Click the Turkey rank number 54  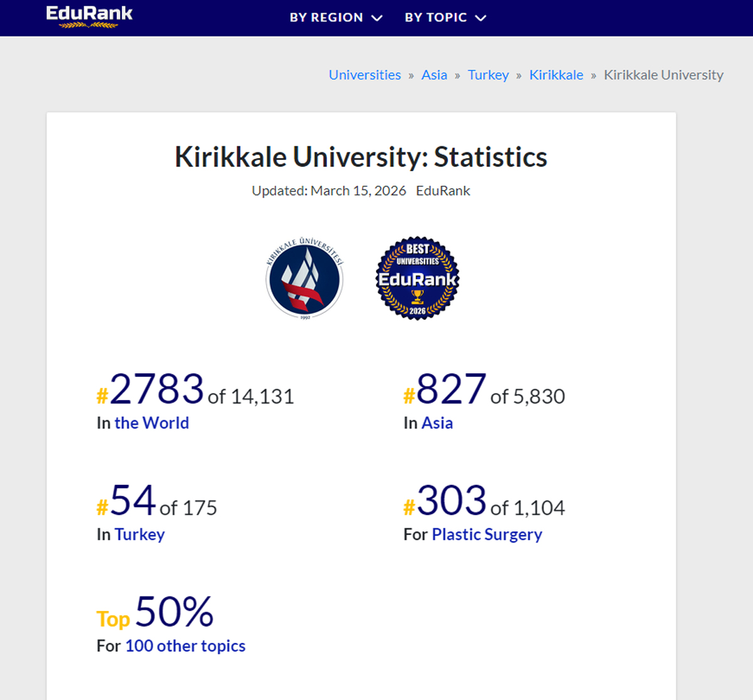(133, 500)
